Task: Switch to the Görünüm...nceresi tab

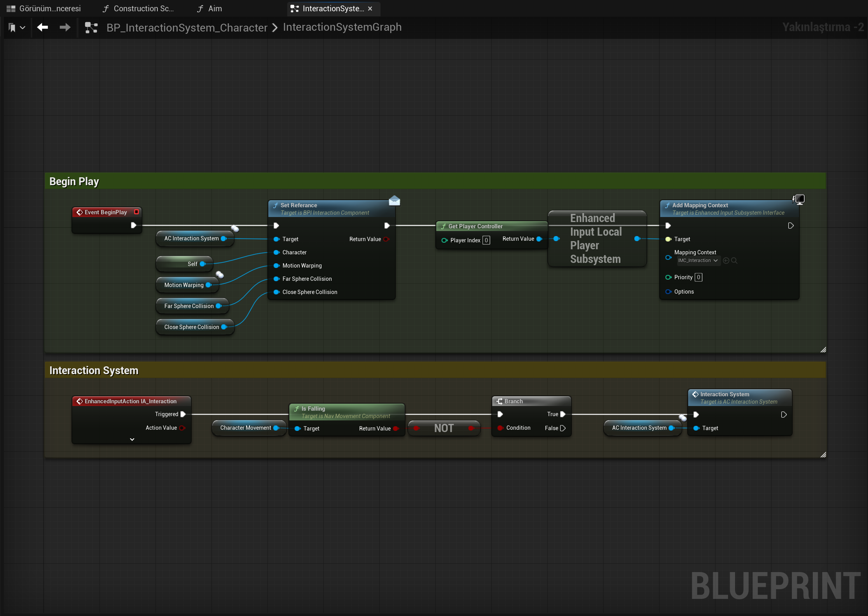Action: click(x=44, y=9)
